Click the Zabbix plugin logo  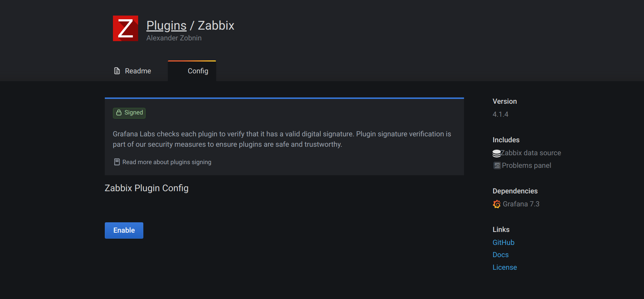tap(125, 28)
